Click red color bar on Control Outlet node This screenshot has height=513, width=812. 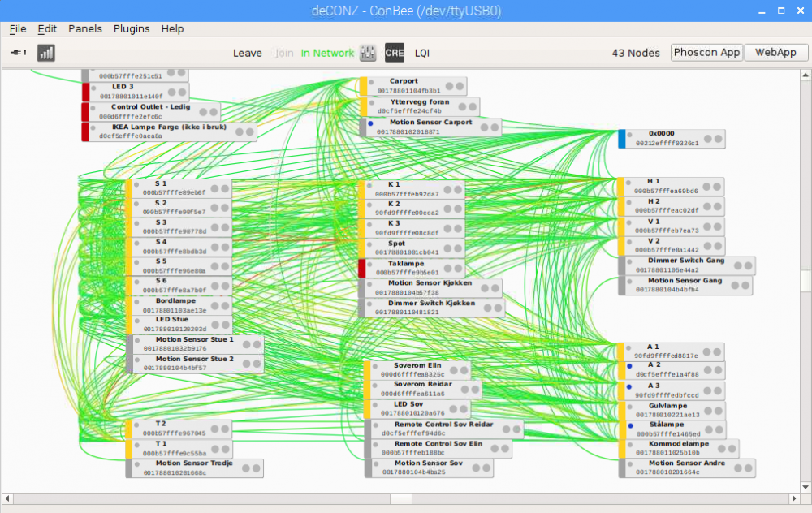coord(84,112)
